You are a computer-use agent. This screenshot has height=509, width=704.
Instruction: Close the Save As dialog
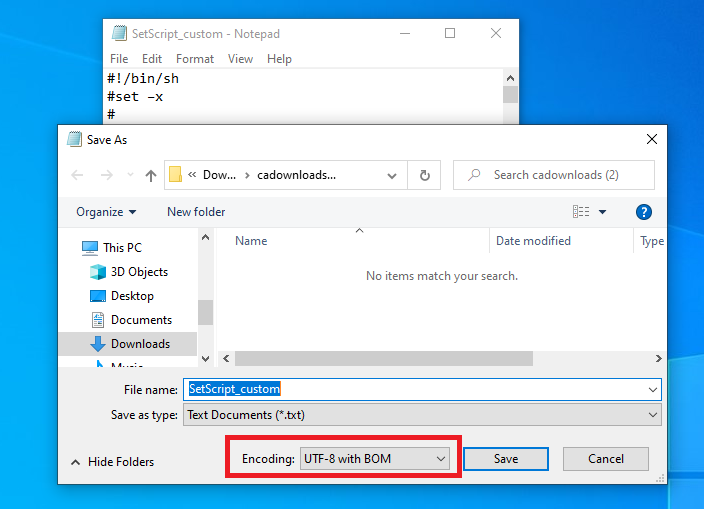[652, 140]
